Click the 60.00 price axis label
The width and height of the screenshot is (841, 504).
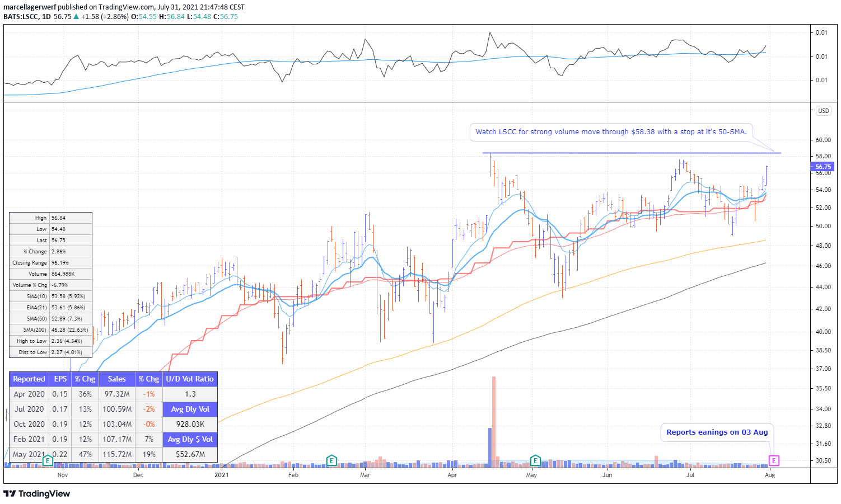[x=823, y=140]
